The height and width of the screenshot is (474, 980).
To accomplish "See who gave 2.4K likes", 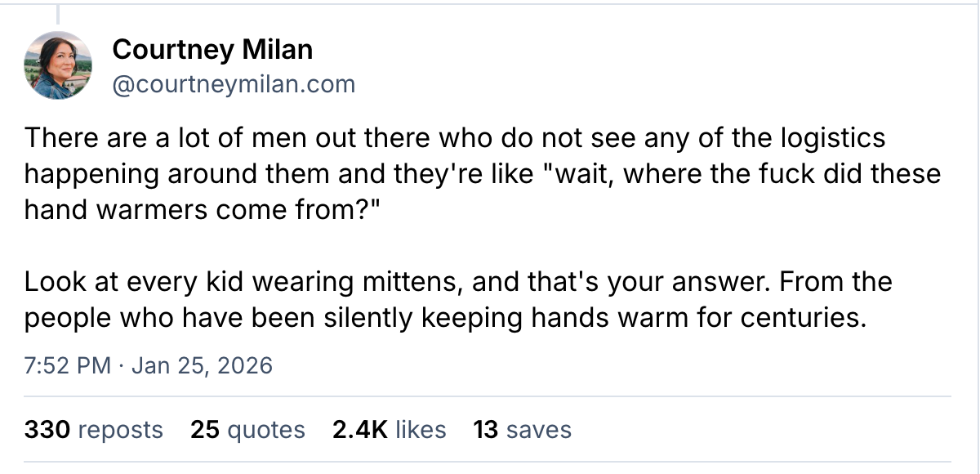I will coord(389,429).
